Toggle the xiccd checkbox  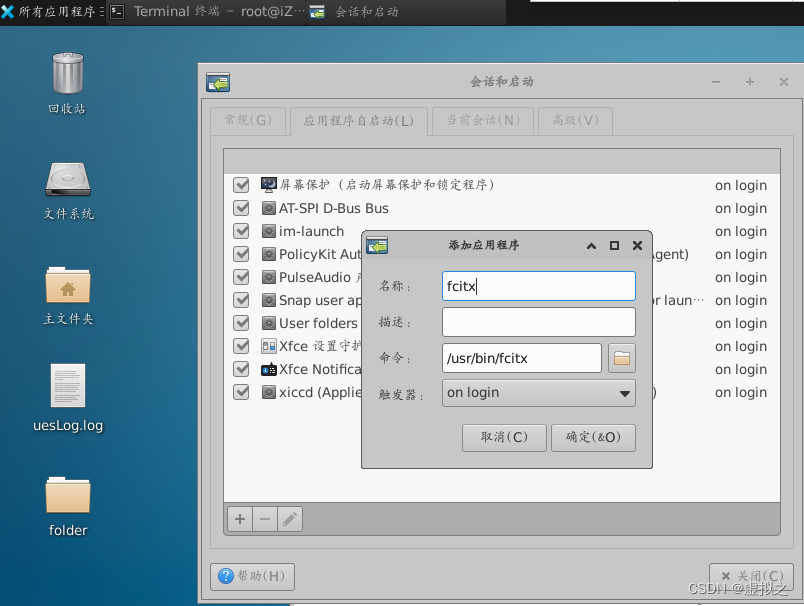tap(241, 392)
